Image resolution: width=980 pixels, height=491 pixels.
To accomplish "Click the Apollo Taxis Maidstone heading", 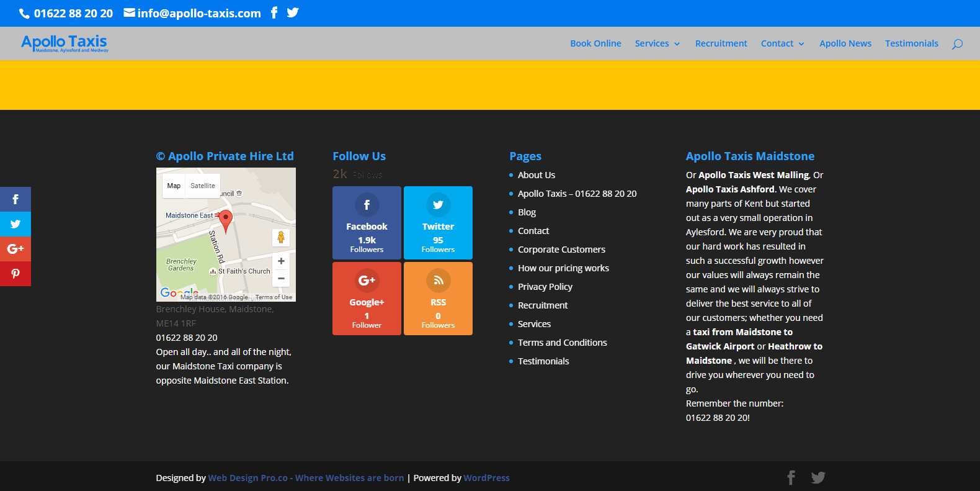I will (750, 156).
